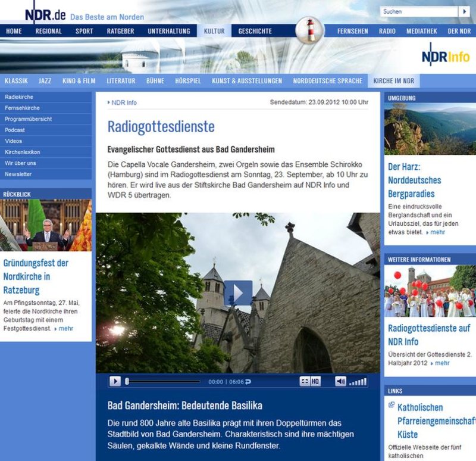Viewport: 476px width, 461px height.
Task: Click the search submit arrow button
Action: [464, 11]
